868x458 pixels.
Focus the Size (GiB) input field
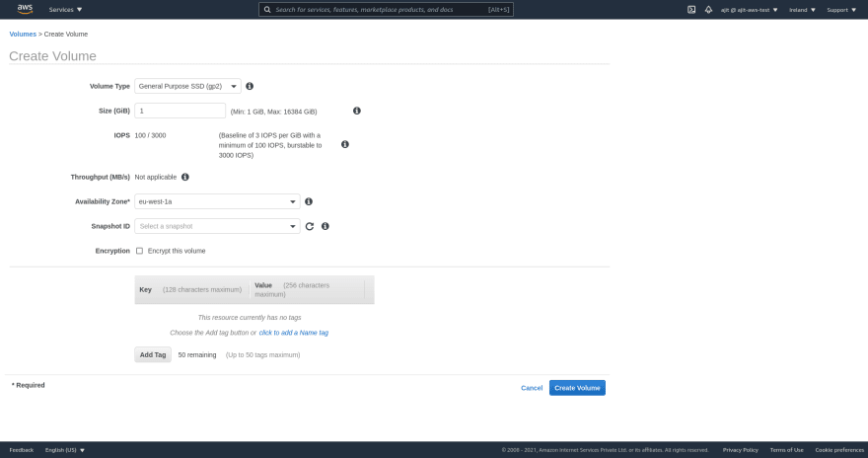coord(180,111)
